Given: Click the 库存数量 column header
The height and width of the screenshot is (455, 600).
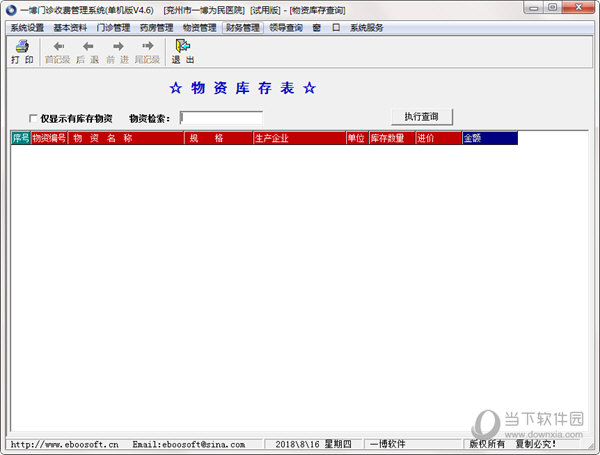Looking at the screenshot, I should click(392, 138).
